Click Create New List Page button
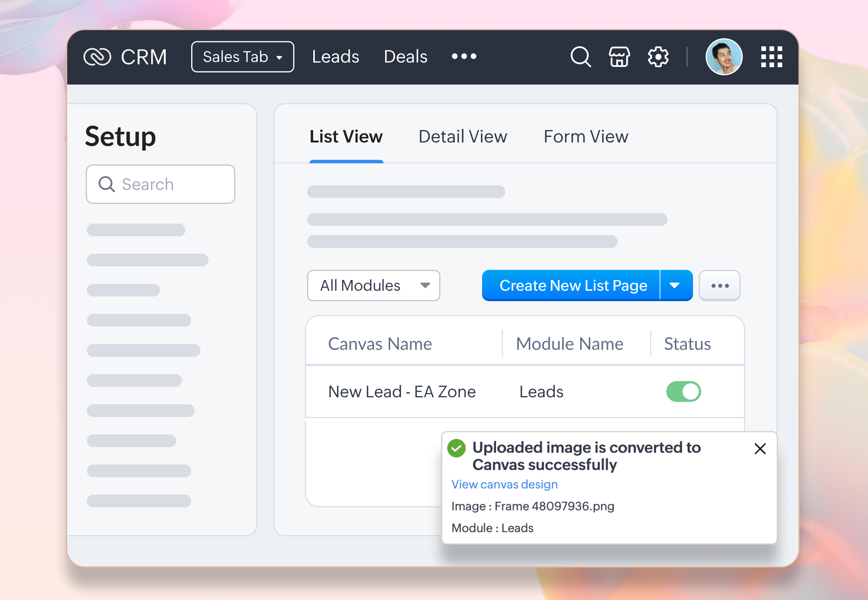Viewport: 868px width, 600px height. coord(572,285)
